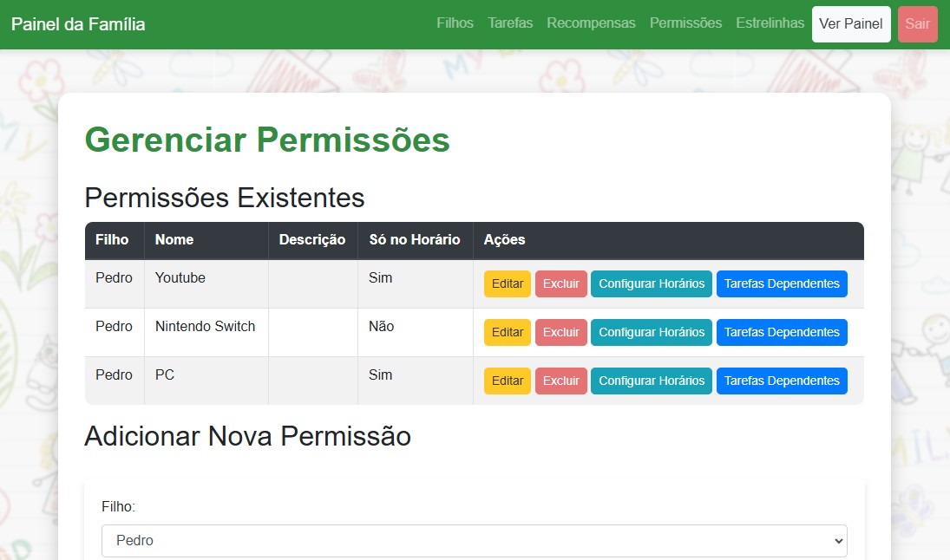Configurar Horários for the PC row
The height and width of the screenshot is (560, 950).
(652, 381)
